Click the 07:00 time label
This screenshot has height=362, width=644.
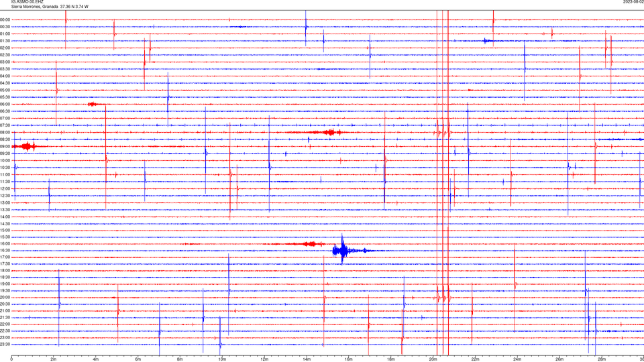pos(5,118)
